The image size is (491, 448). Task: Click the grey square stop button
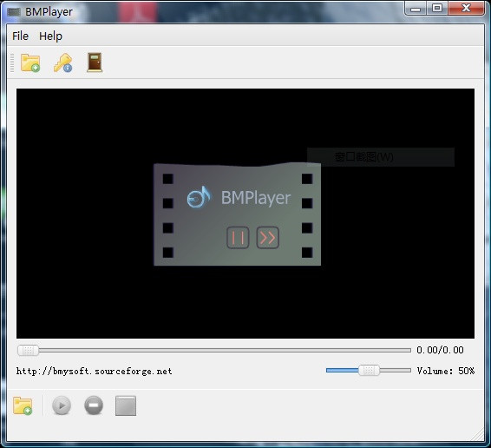point(126,405)
